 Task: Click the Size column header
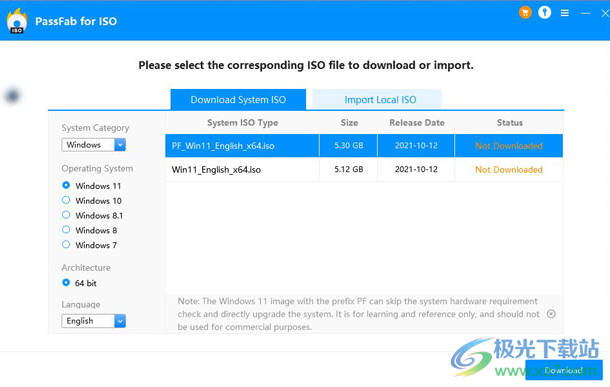coord(349,123)
